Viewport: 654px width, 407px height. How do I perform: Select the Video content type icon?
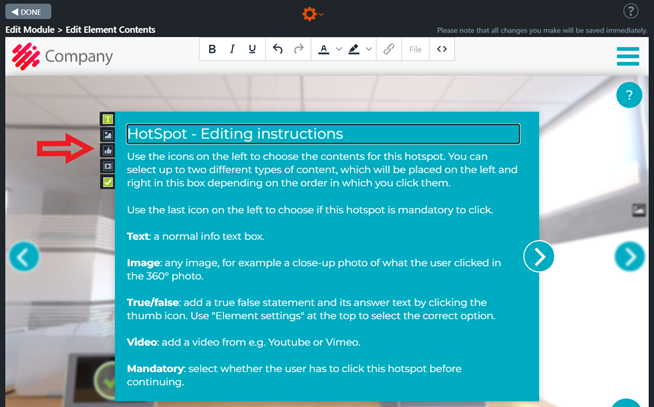108,166
